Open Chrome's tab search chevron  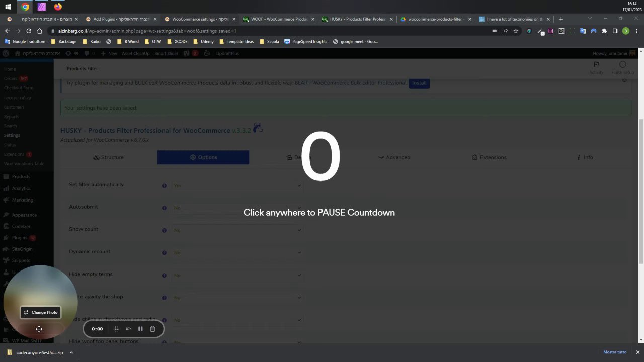pyautogui.click(x=590, y=19)
